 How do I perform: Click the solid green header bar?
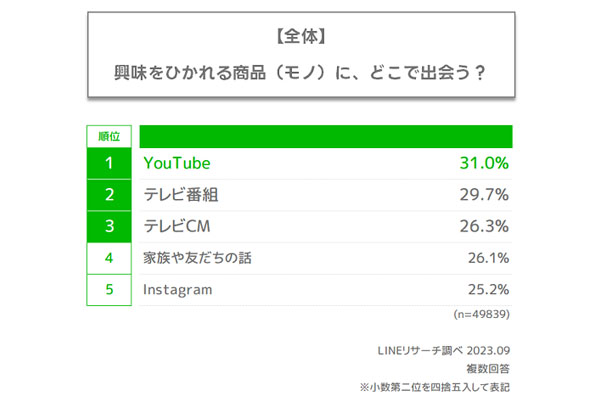point(326,136)
